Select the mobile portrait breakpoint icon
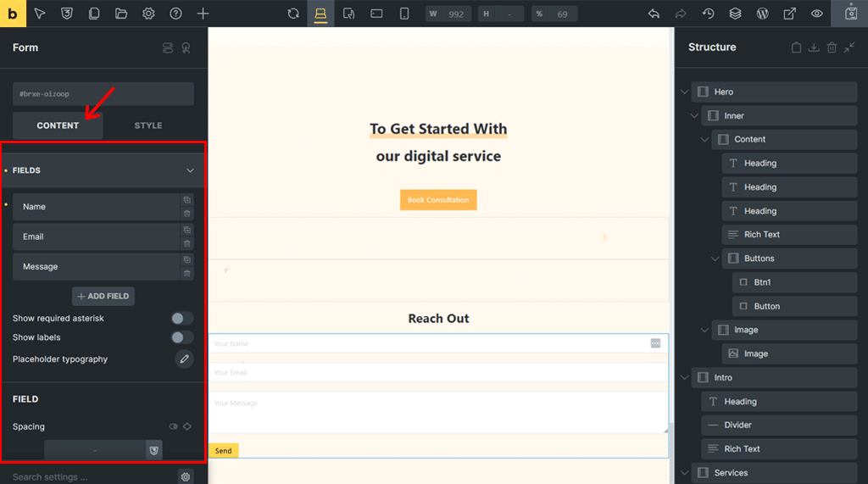 pos(404,14)
